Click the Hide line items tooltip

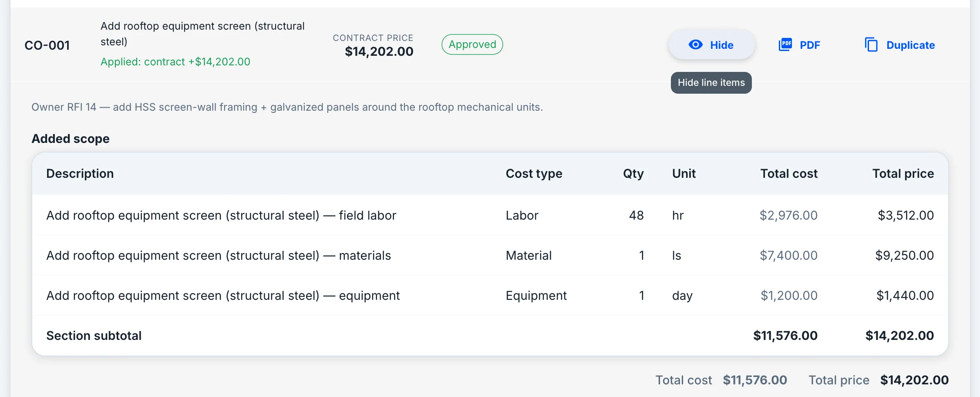coord(711,83)
